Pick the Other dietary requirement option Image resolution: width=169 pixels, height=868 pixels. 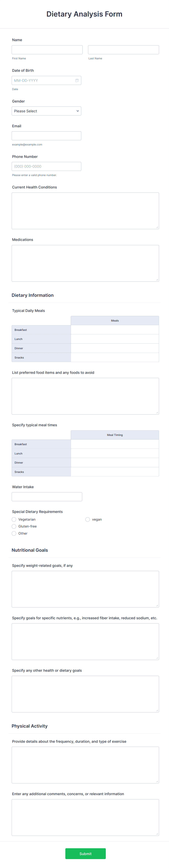[x=14, y=533]
